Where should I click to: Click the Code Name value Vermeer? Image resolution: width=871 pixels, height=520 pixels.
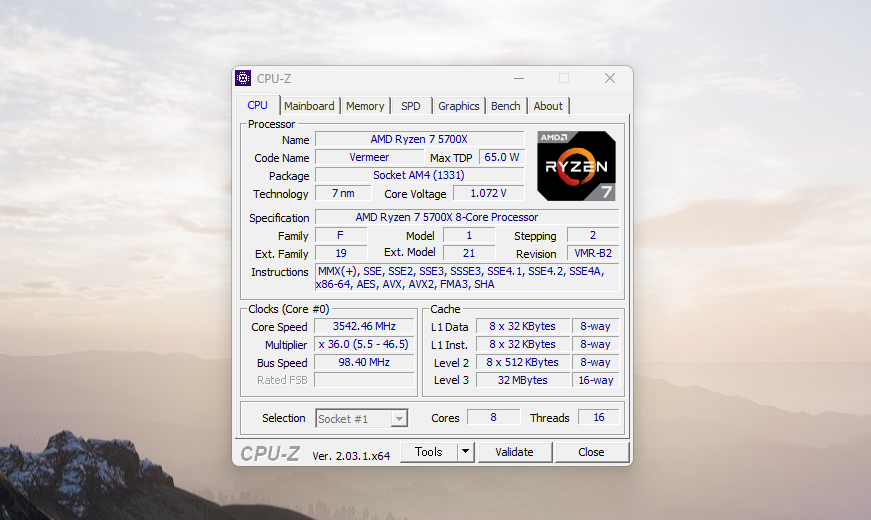tap(369, 157)
